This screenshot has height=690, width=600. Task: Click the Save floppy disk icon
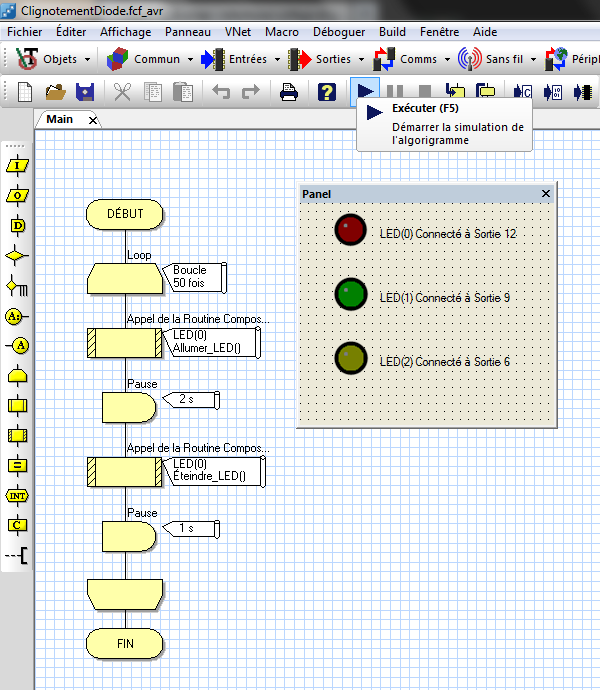click(x=85, y=92)
